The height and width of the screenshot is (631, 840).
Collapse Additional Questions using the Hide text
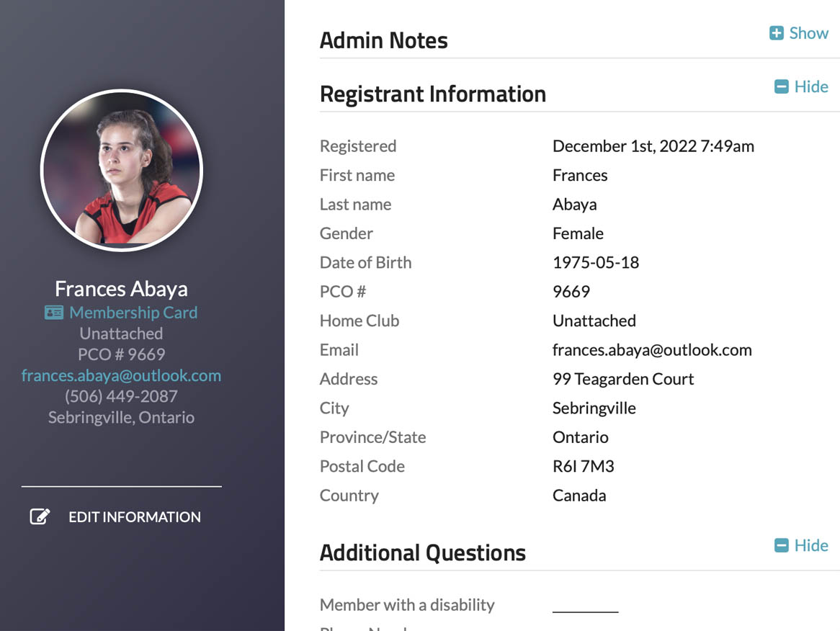pyautogui.click(x=811, y=545)
